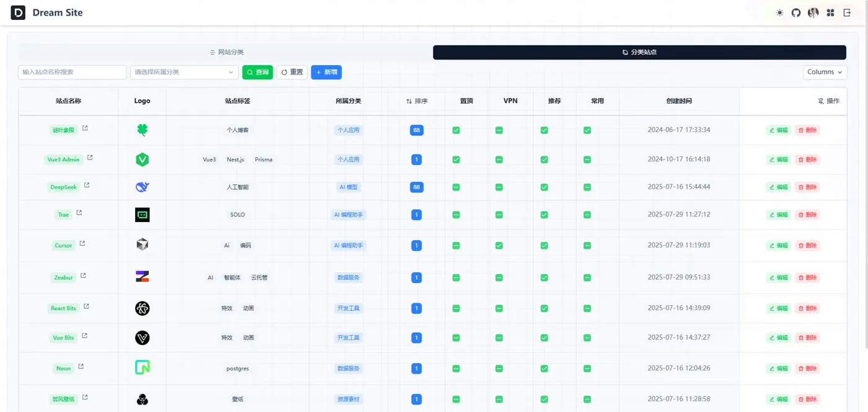
Task: Click the Vue Bits circular logo
Action: 142,338
